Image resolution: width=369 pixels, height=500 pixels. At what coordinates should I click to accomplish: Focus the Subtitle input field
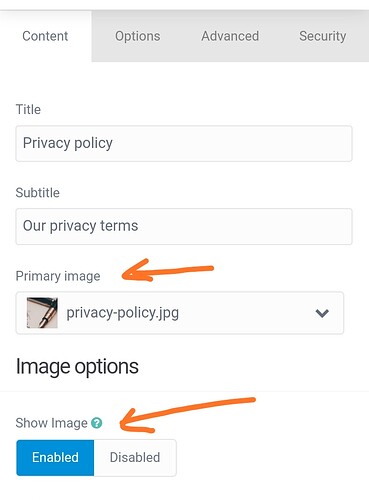[x=184, y=226]
